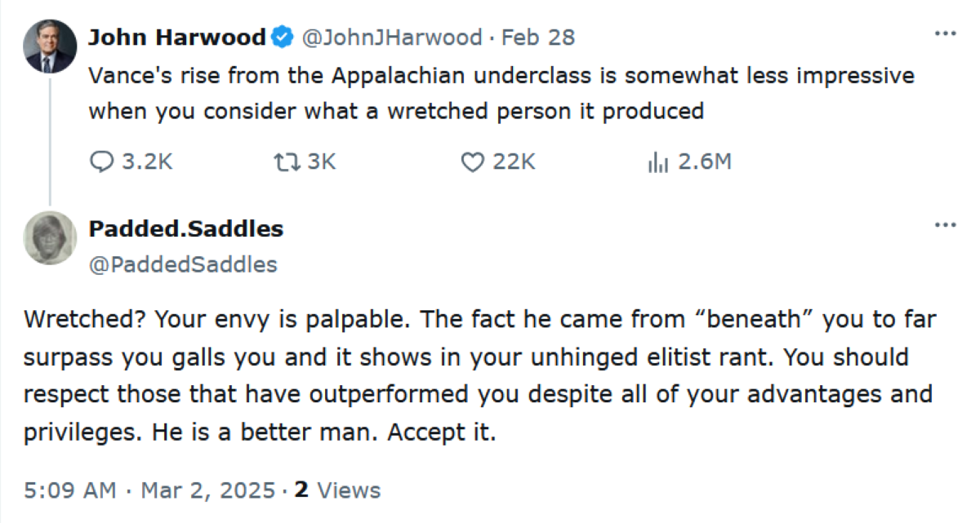
Task: Go to the @PaddedSaddles handle
Action: [183, 264]
